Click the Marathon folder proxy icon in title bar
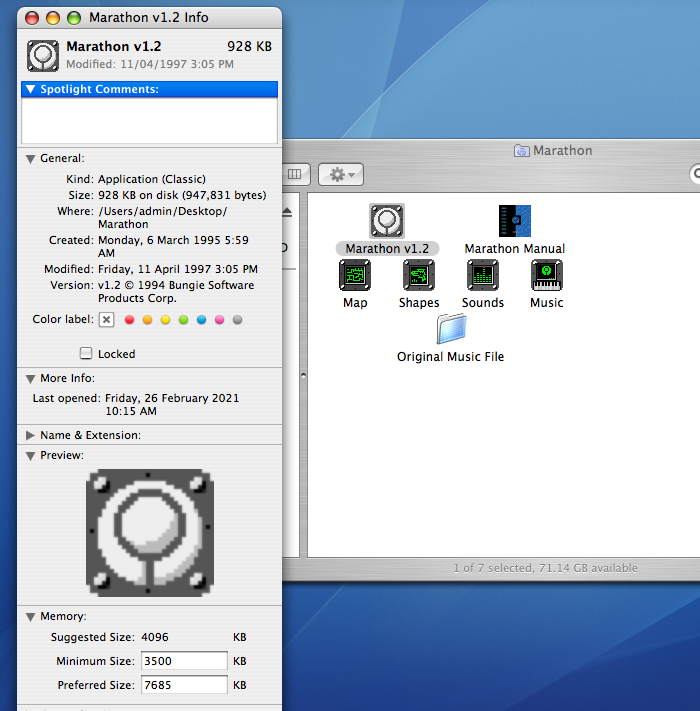 coord(521,151)
